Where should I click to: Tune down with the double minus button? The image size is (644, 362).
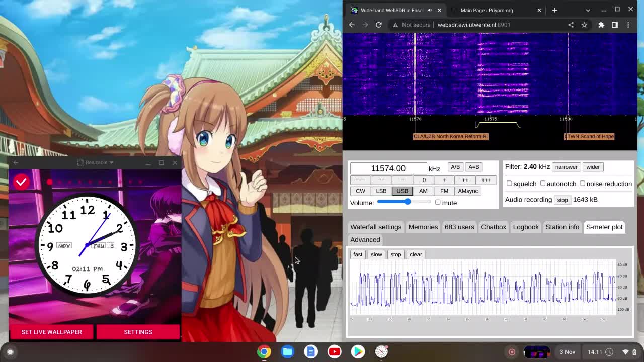(x=381, y=180)
